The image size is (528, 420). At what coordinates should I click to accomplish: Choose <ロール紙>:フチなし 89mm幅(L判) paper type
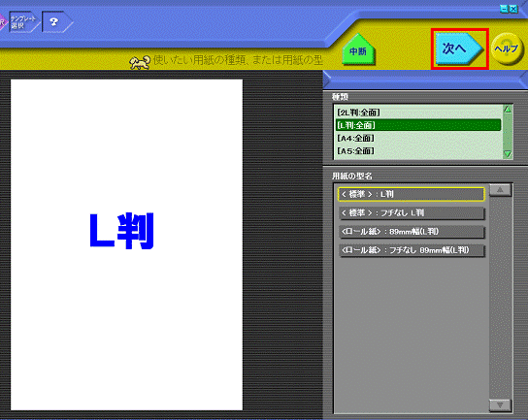tap(412, 250)
